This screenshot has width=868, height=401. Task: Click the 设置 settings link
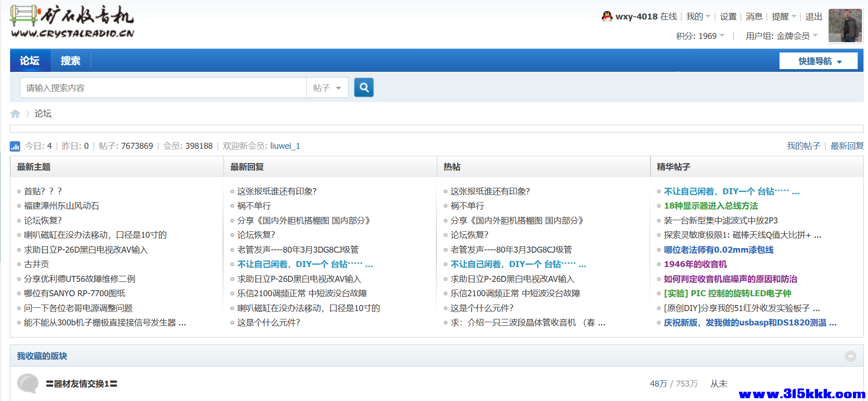point(728,16)
